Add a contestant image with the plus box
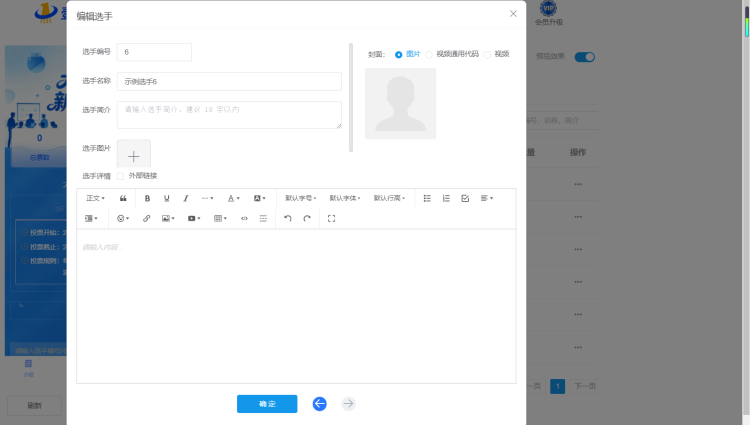This screenshot has height=425, width=750. pyautogui.click(x=134, y=154)
